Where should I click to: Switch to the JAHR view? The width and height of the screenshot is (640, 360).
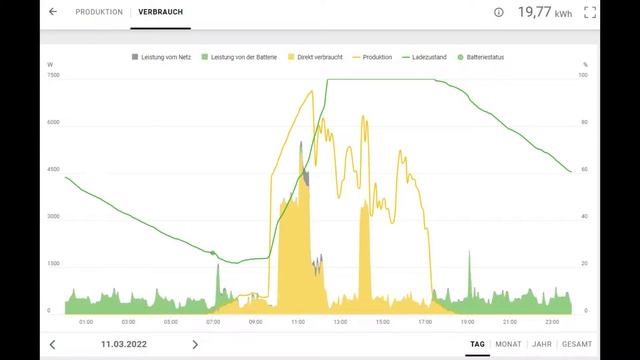(542, 344)
